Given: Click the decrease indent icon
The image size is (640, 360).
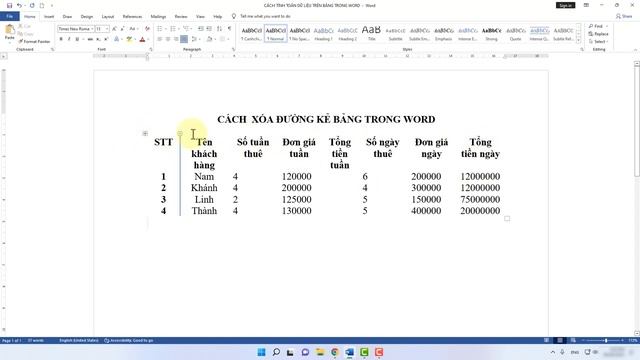Looking at the screenshot, I should click(200, 29).
